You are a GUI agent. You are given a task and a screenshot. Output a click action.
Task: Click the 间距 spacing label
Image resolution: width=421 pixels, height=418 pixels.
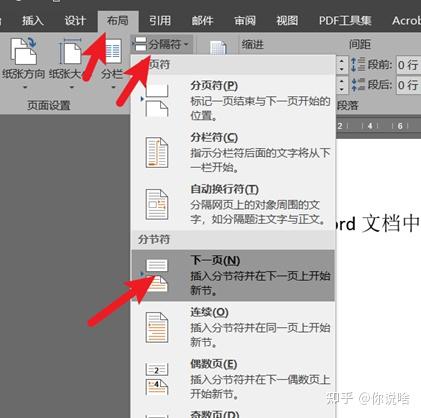pyautogui.click(x=360, y=44)
